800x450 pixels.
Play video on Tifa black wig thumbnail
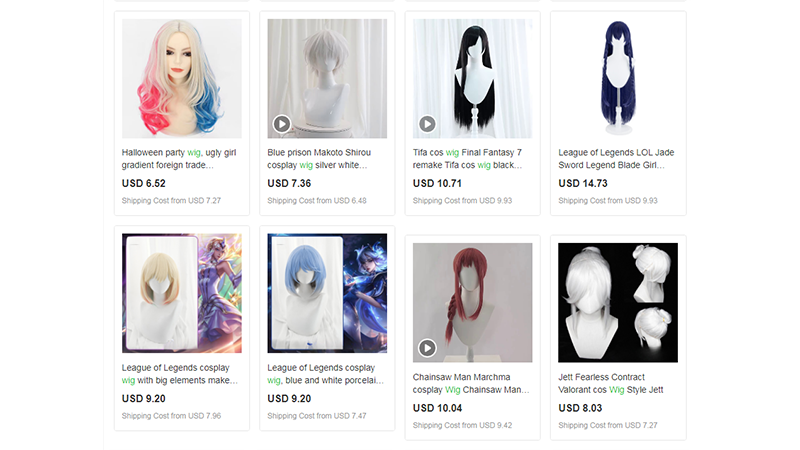click(x=427, y=123)
